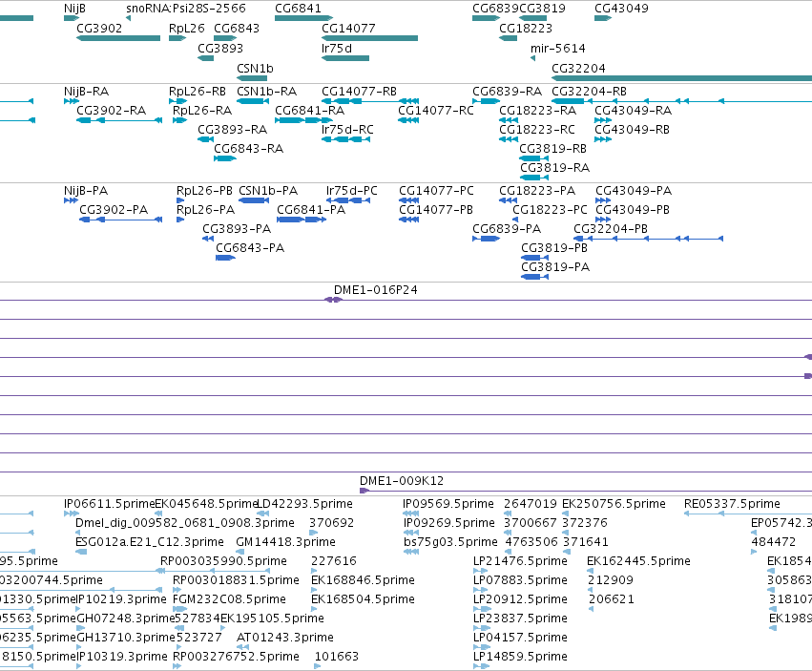Click the RpL26 gene label
The width and height of the screenshot is (812, 671).
tap(186, 28)
